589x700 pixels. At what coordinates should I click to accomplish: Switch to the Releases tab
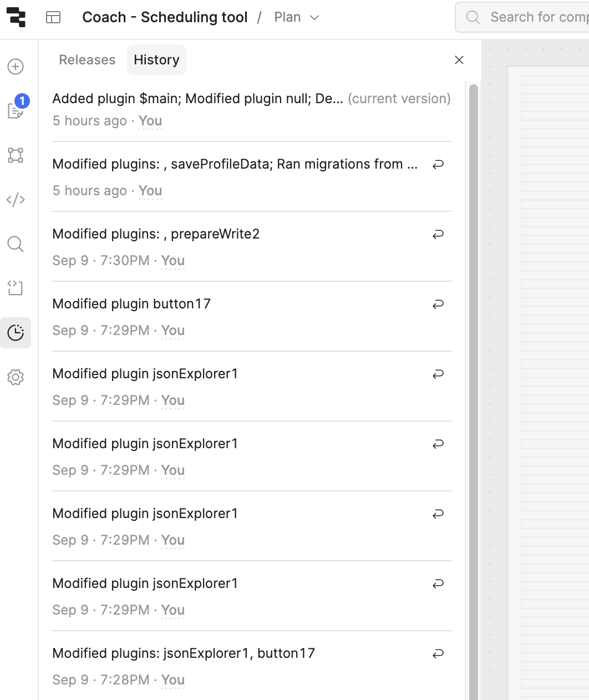coord(87,60)
